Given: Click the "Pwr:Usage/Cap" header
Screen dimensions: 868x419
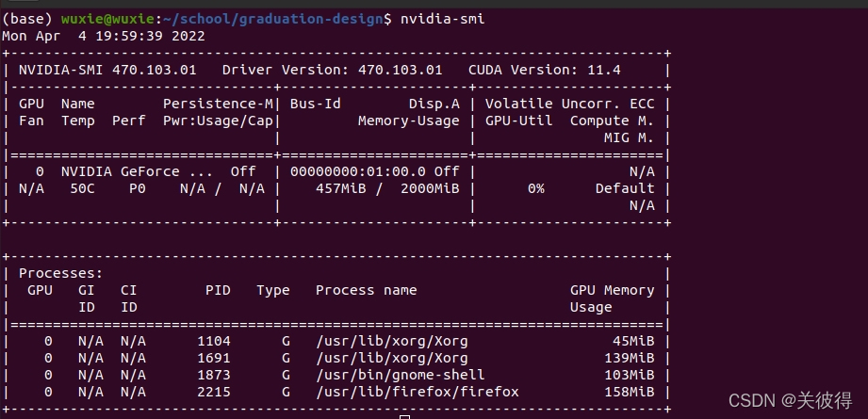Looking at the screenshot, I should point(218,121).
